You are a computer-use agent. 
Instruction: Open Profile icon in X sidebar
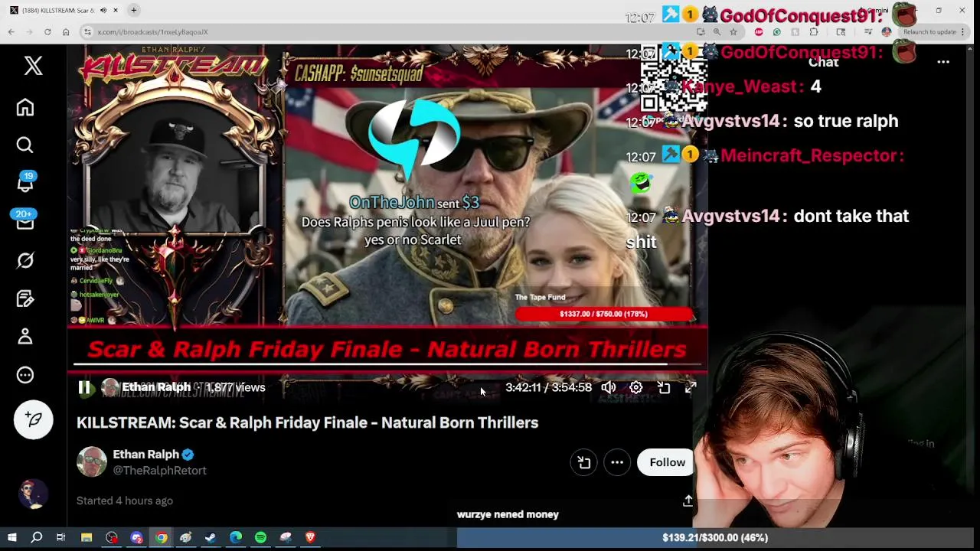click(25, 337)
